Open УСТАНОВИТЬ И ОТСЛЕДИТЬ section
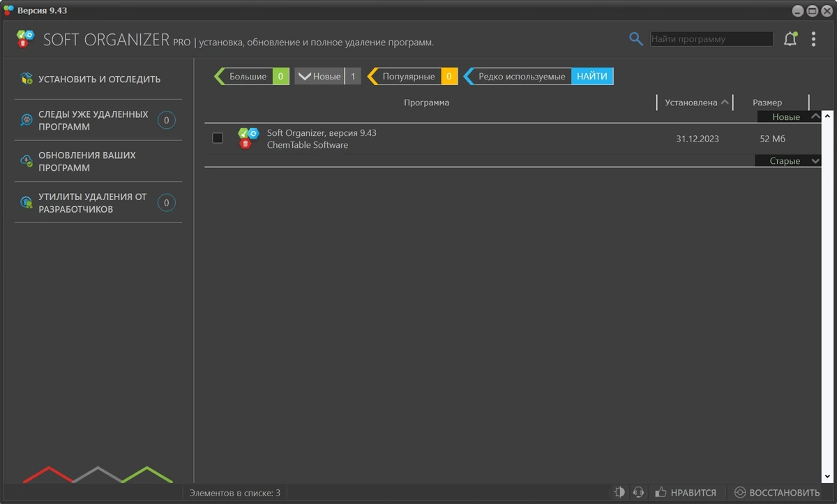Image resolution: width=837 pixels, height=504 pixels. tap(98, 79)
